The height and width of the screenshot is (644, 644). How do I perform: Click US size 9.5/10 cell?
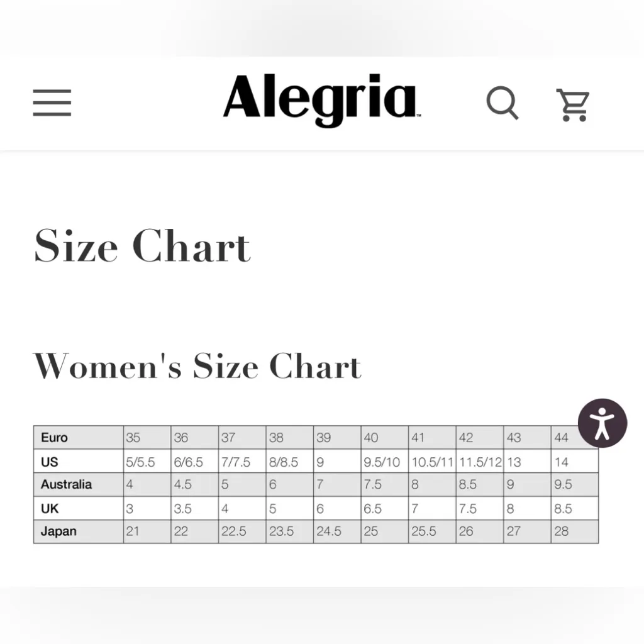(x=384, y=462)
